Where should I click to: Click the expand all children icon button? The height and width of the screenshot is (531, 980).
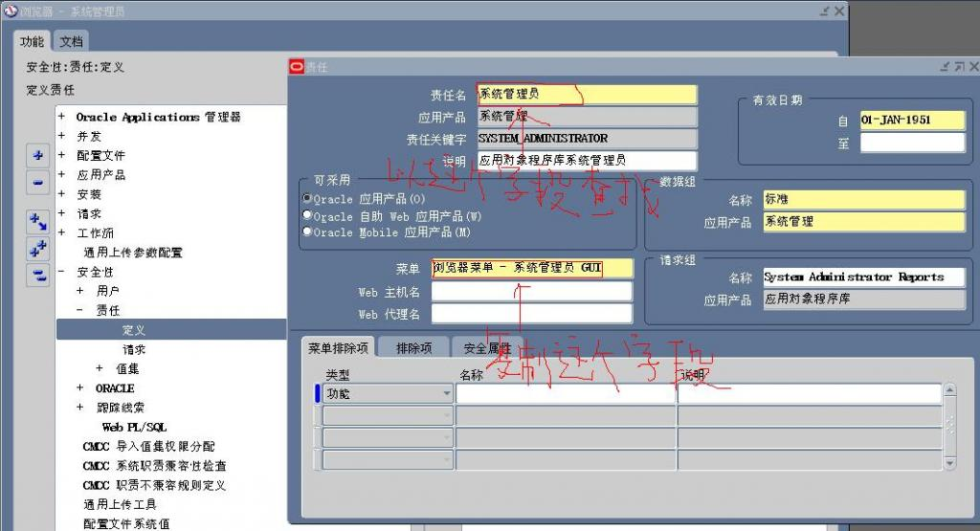pyautogui.click(x=37, y=221)
